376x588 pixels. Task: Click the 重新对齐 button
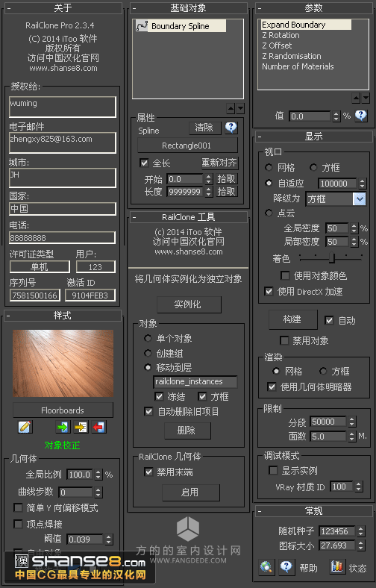click(x=219, y=163)
